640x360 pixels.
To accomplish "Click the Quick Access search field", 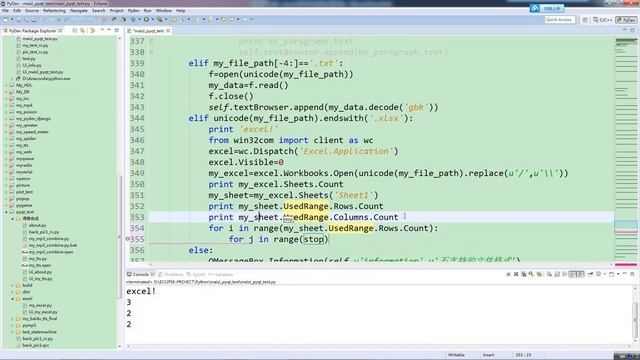I will coord(560,20).
